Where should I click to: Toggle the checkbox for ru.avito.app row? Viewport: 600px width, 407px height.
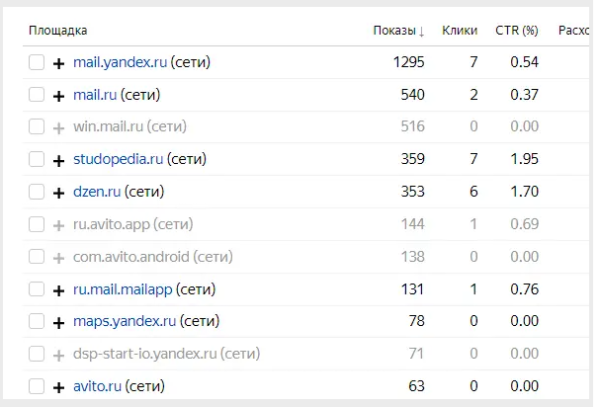(37, 225)
